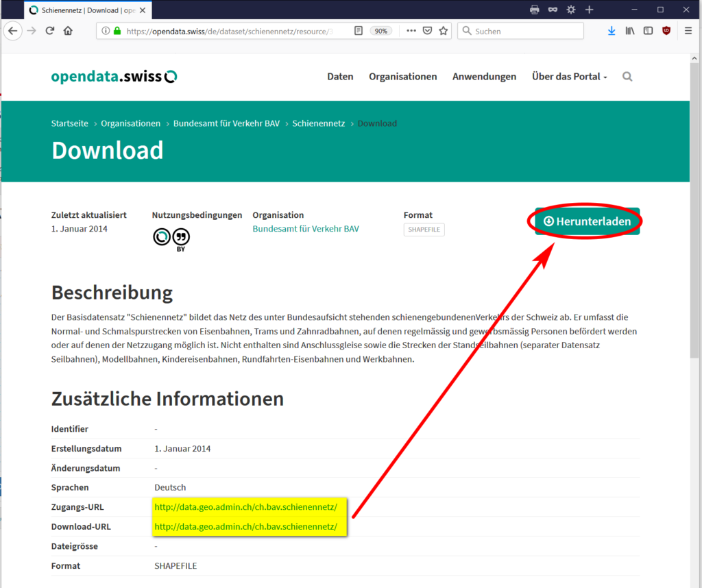702x588 pixels.
Task: Open the Library bookmarks icon
Action: coord(630,31)
